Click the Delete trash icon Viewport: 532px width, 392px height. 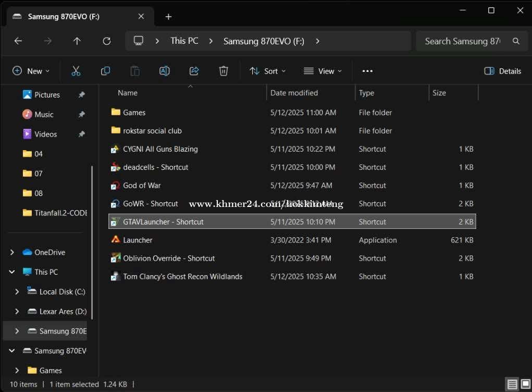point(223,71)
